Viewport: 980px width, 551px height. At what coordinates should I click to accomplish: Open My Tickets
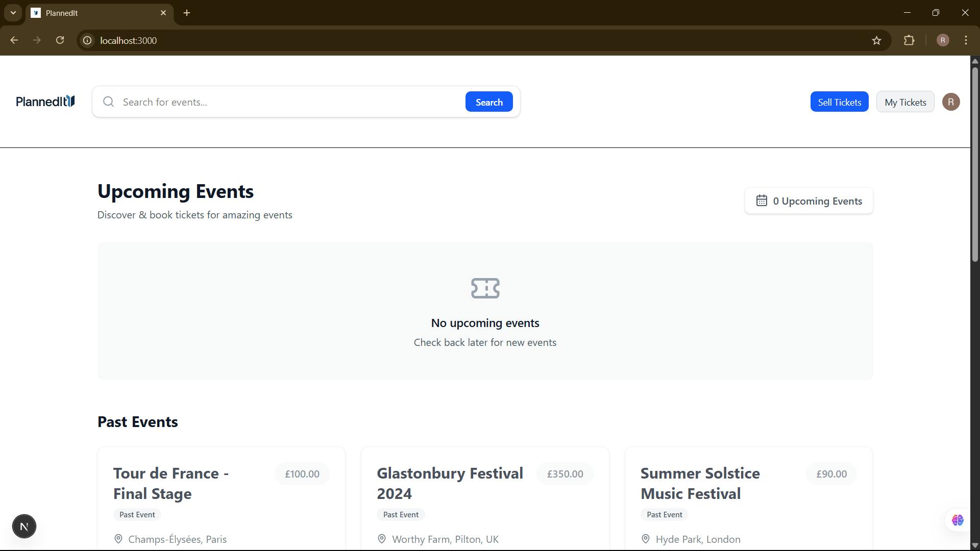pos(905,102)
